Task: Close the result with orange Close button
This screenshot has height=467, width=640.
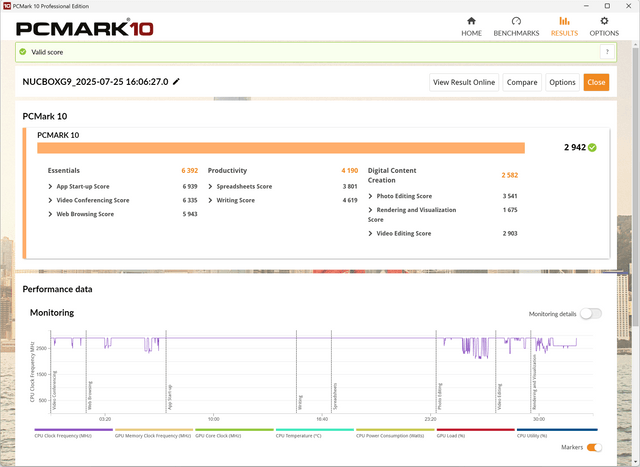Action: coord(596,82)
